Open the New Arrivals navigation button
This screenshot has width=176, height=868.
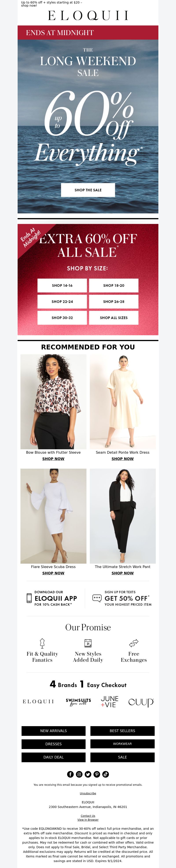pos(54,731)
